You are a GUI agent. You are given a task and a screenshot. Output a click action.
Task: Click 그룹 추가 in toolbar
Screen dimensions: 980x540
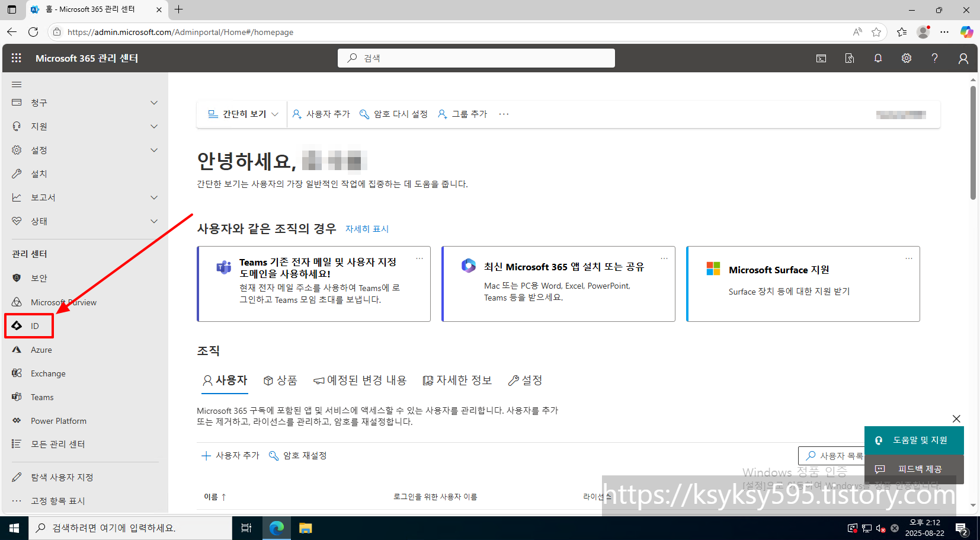(462, 114)
